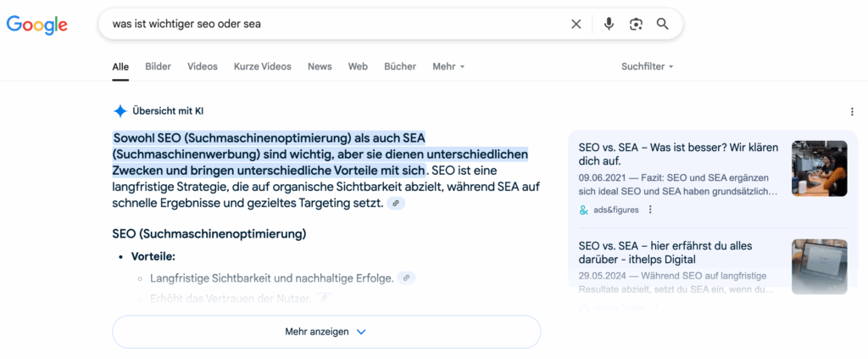Select the Alle tab
This screenshot has width=868, height=359.
coord(120,67)
